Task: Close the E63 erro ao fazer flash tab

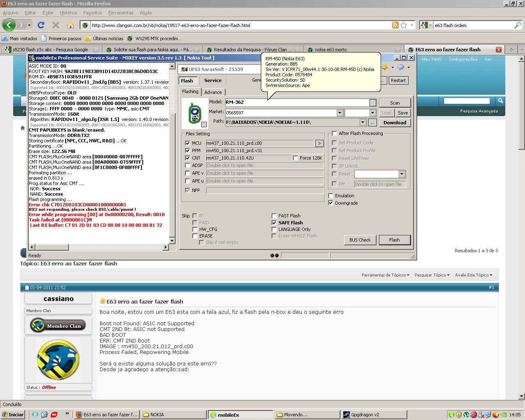Action: tap(498, 50)
